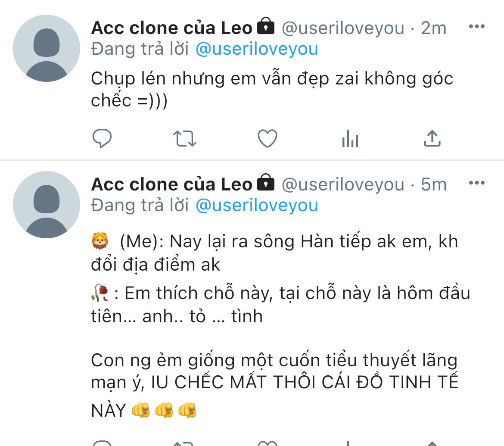Image resolution: width=504 pixels, height=446 pixels.
Task: Tap blue @useriloveyou mention in the 2m tweet
Action: [257, 49]
